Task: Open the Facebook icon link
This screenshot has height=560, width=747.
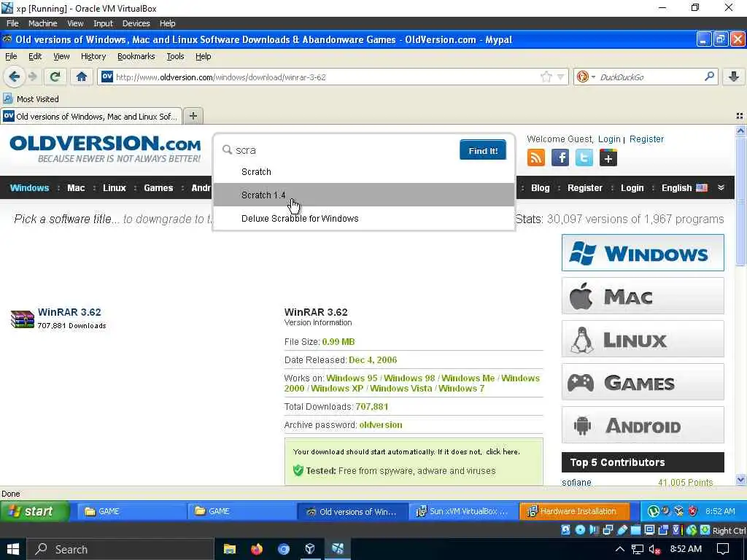Action: (x=560, y=157)
